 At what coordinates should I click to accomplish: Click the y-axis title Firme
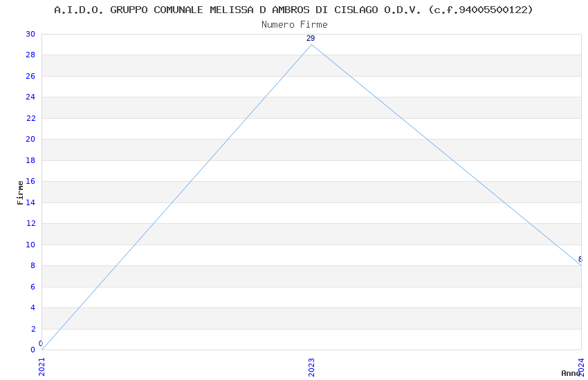click(x=20, y=193)
